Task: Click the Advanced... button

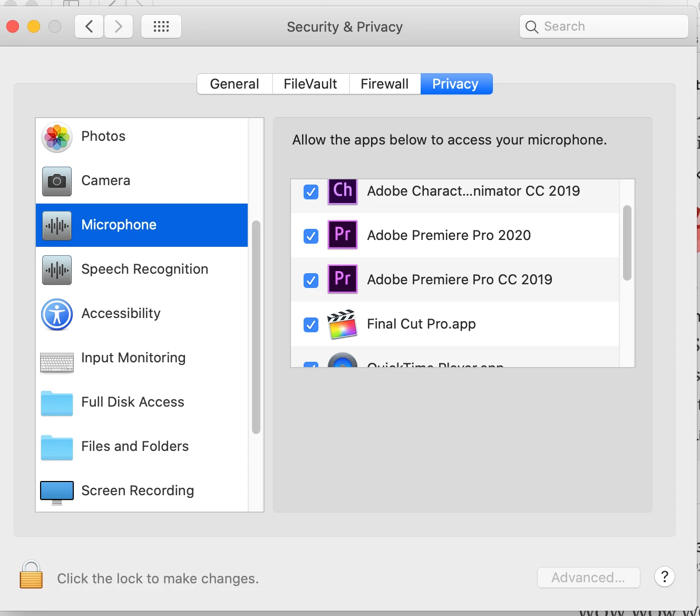Action: [589, 577]
